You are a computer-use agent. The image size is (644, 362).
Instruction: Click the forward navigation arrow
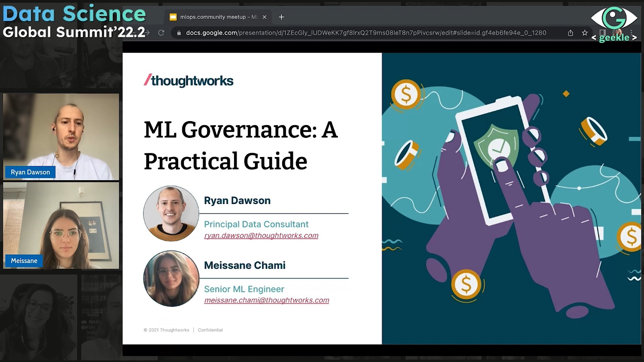tap(147, 33)
